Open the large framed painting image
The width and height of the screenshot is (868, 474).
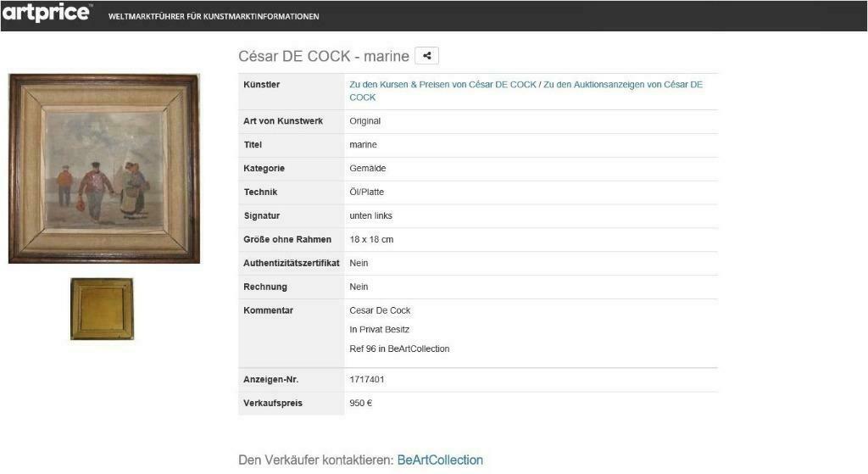click(x=104, y=169)
